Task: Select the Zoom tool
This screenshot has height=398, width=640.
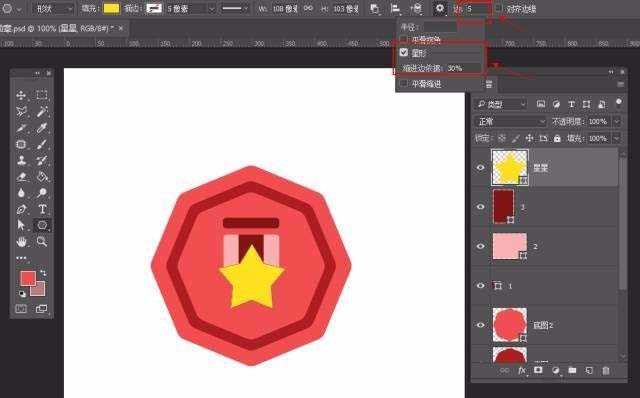Action: click(42, 241)
